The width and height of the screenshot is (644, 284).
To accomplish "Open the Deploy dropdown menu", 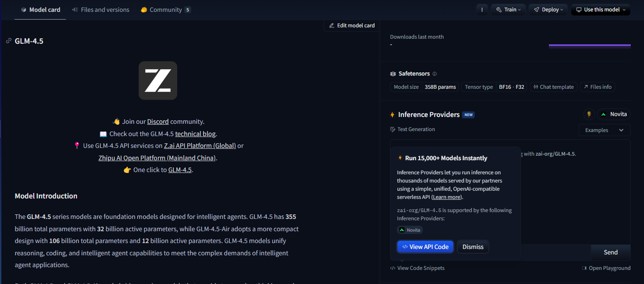I will (x=548, y=10).
